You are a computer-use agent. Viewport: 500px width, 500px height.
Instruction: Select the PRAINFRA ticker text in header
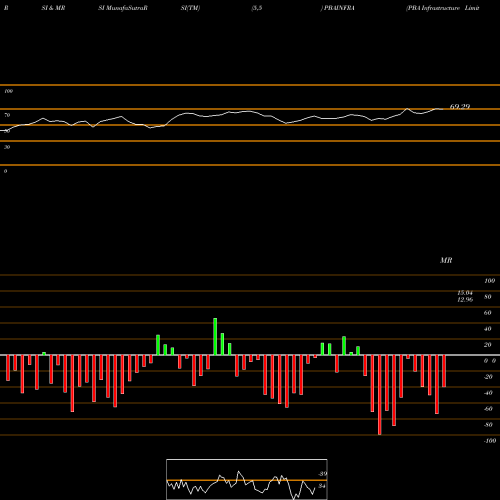point(338,8)
